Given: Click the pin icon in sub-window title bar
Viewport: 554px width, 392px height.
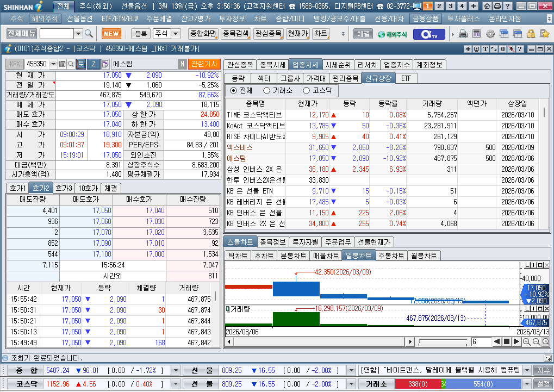Looking at the screenshot, I should 511,49.
